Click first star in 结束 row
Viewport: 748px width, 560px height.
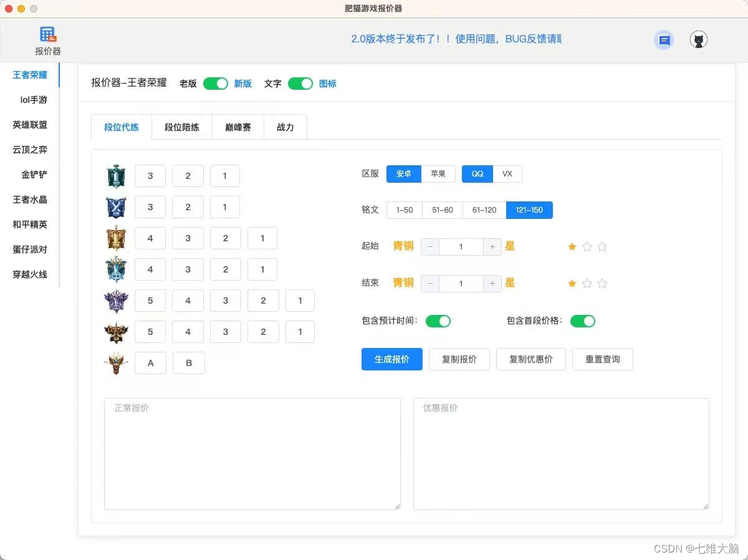(572, 283)
